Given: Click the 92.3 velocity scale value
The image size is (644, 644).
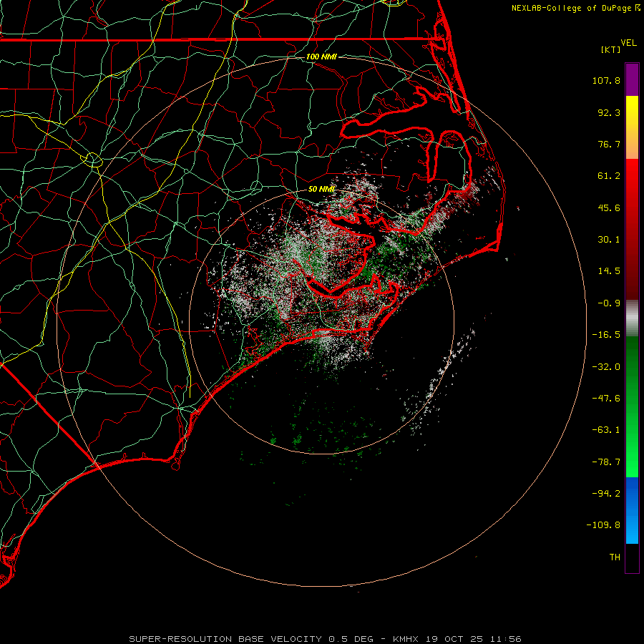Looking at the screenshot, I should (609, 112).
